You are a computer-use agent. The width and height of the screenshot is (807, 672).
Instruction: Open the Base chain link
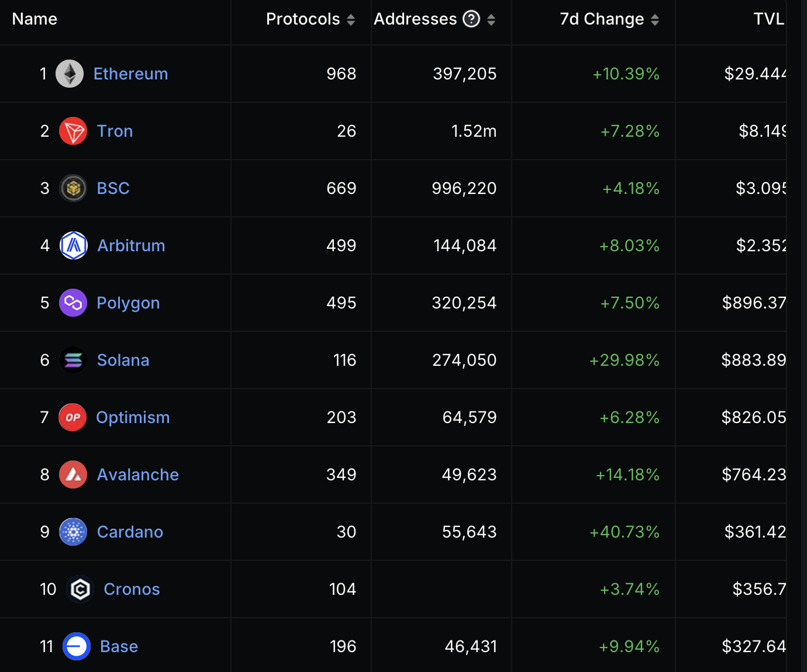pyautogui.click(x=119, y=646)
